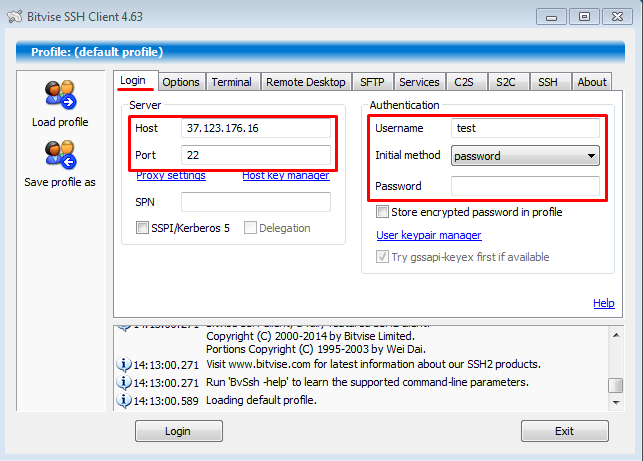643x461 pixels.
Task: Maximize the Bitvise SSH Client window
Action: tap(584, 17)
